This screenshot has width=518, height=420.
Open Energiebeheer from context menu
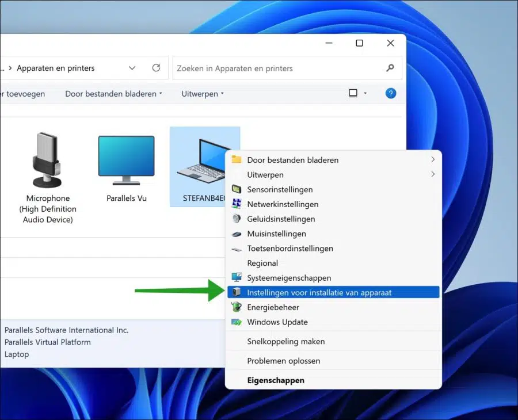coord(333,307)
